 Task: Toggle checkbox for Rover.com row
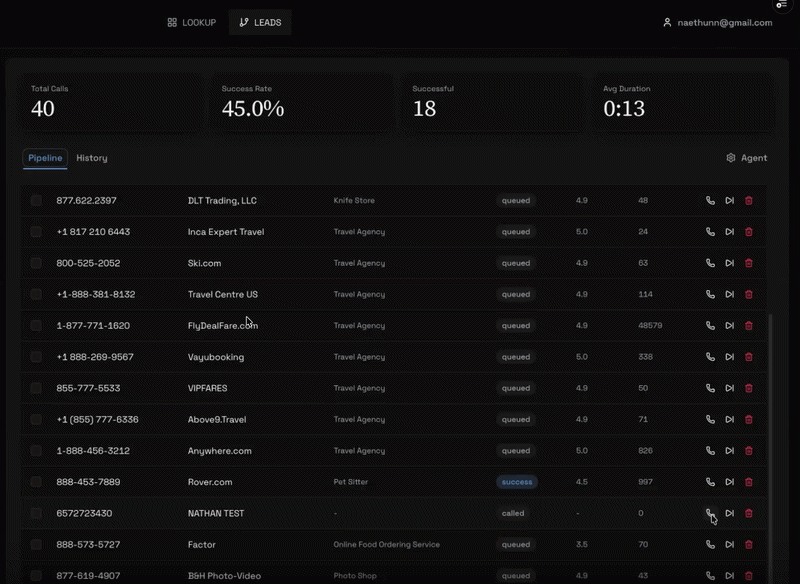tap(36, 482)
